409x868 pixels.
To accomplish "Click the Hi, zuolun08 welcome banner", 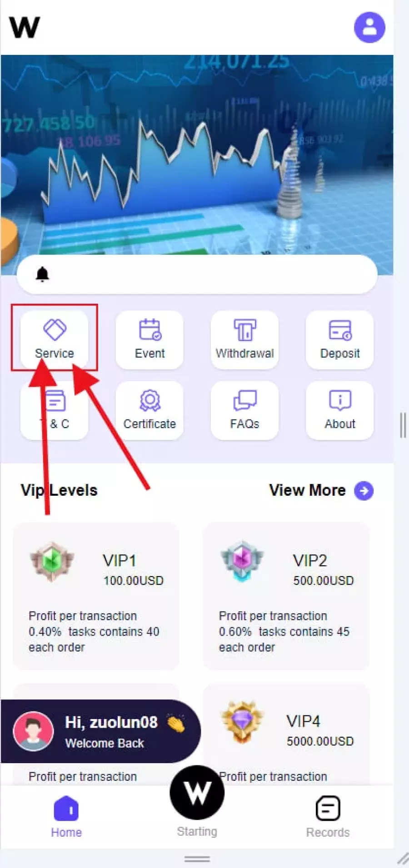I will 101,731.
